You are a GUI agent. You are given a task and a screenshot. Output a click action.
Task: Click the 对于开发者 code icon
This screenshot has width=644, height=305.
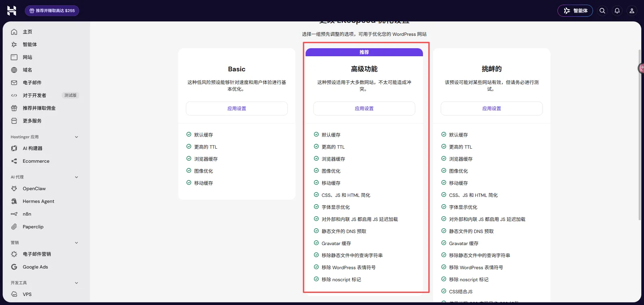point(14,95)
